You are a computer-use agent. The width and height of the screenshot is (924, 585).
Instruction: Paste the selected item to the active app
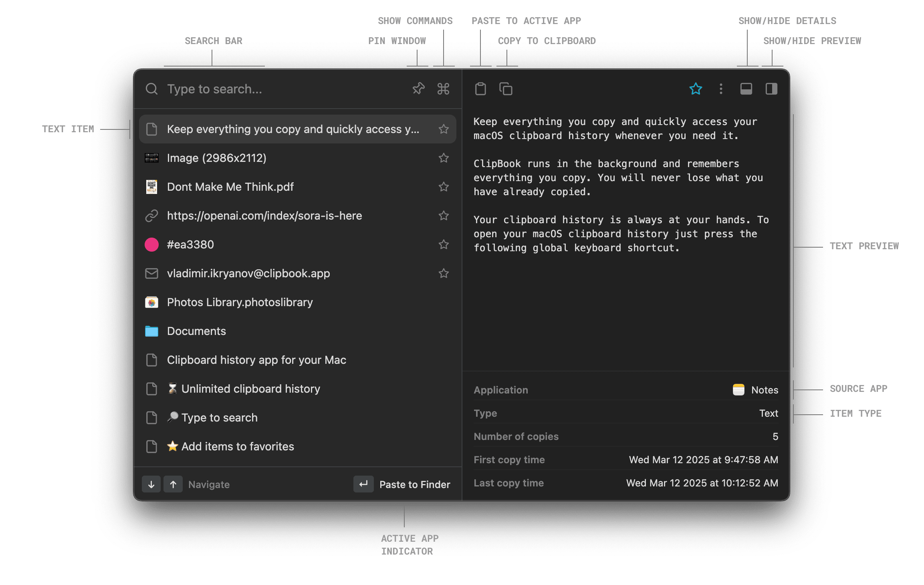[480, 88]
